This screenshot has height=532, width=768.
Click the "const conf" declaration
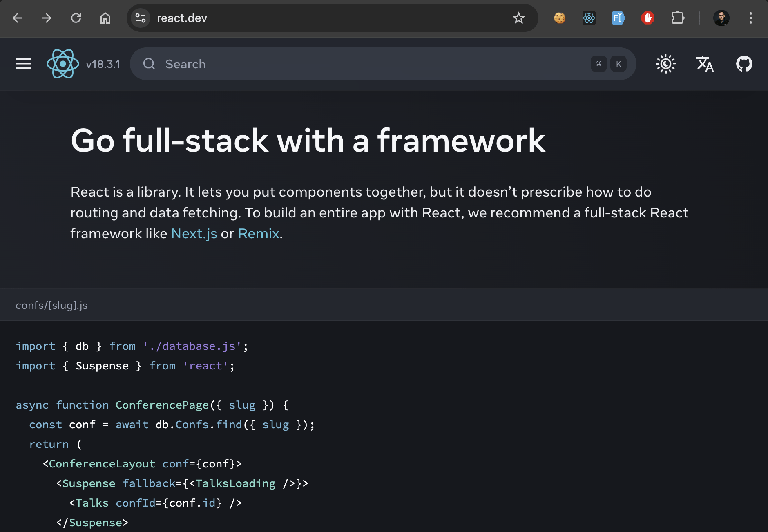pos(62,425)
